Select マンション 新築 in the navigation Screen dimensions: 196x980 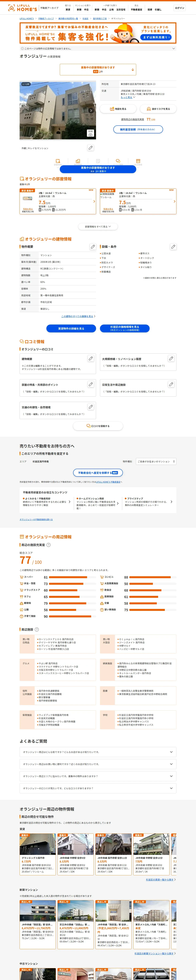[79, 9]
